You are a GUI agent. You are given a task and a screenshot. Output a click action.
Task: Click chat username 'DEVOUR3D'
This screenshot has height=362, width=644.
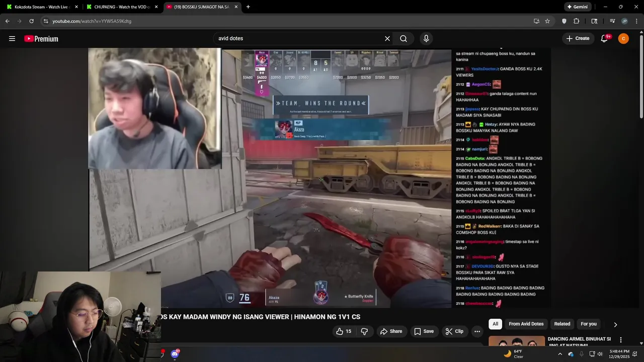point(483,266)
